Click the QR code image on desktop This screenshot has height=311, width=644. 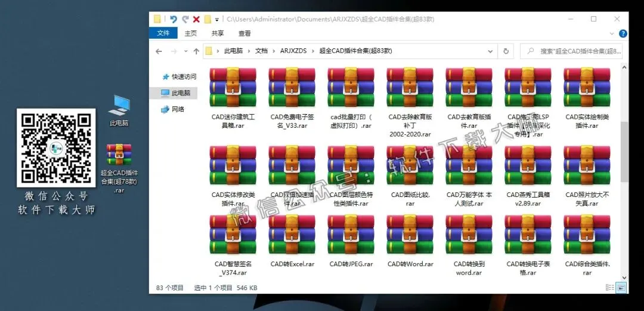[56, 148]
